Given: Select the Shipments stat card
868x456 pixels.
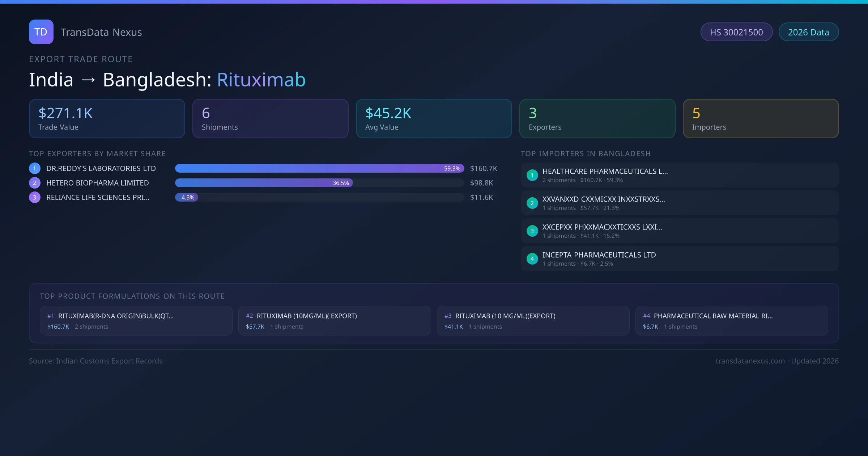Looking at the screenshot, I should (x=270, y=118).
